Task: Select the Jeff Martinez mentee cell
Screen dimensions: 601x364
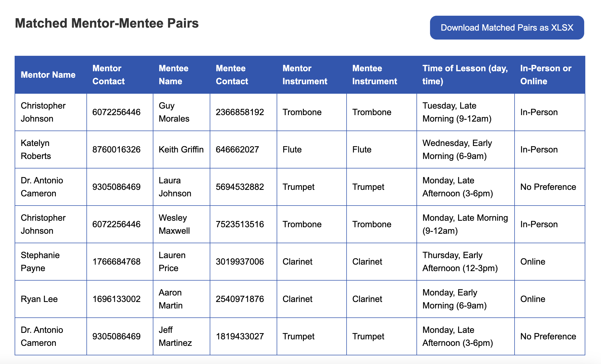Action: 175,336
